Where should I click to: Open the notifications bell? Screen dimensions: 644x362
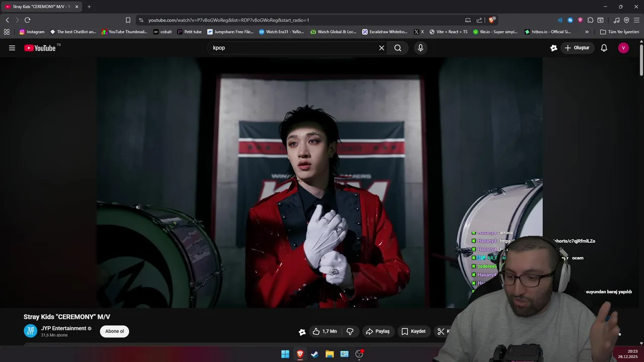coord(604,48)
